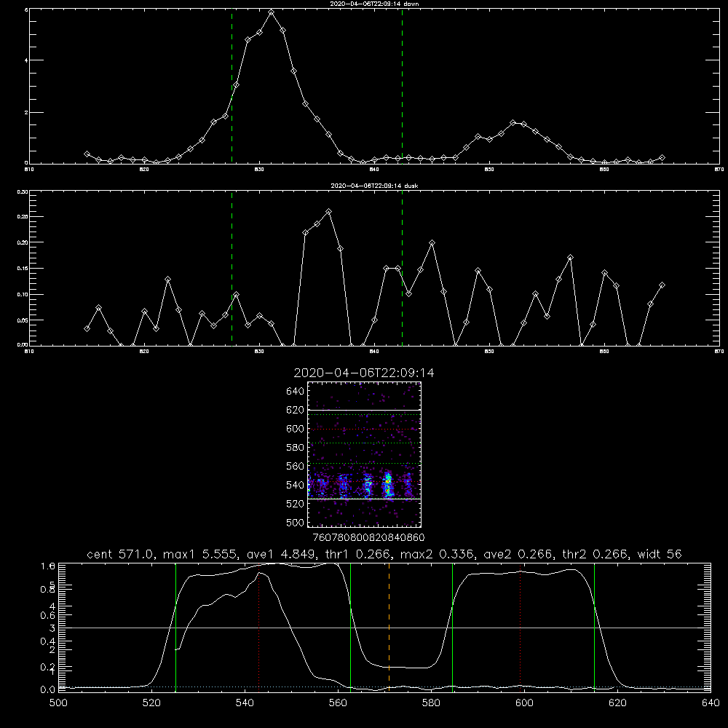Click the 0.10 label on dusk plot y-axis
Image resolution: width=728 pixels, height=728 pixels.
pyautogui.click(x=23, y=294)
